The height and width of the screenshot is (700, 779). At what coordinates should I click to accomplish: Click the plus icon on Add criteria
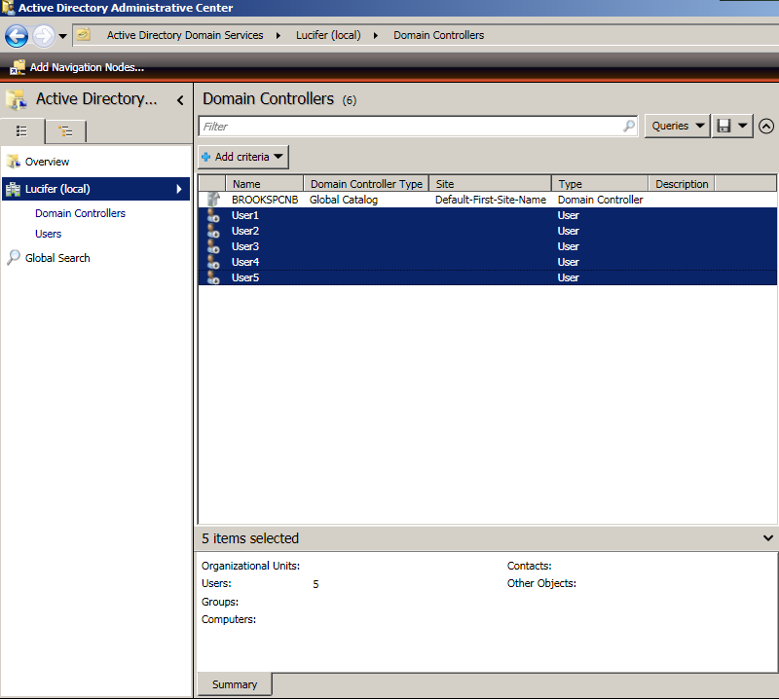click(x=205, y=157)
